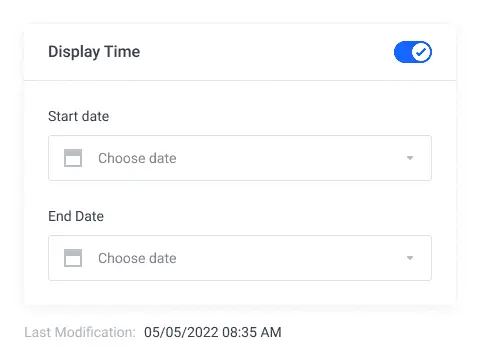Click empty middle area of End Date box

point(290,258)
